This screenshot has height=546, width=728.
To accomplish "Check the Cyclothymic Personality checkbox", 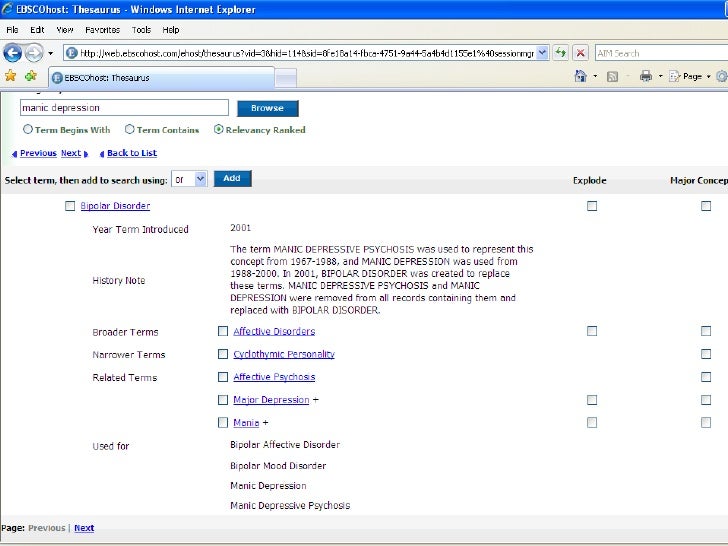I will click(x=223, y=354).
